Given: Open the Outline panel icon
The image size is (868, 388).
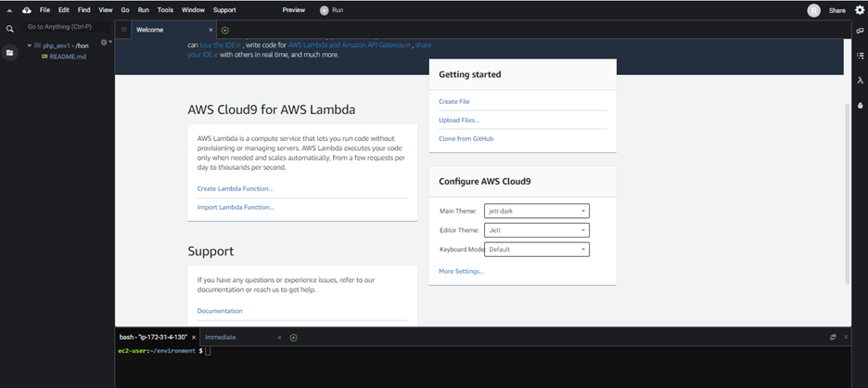Looking at the screenshot, I should (860, 56).
